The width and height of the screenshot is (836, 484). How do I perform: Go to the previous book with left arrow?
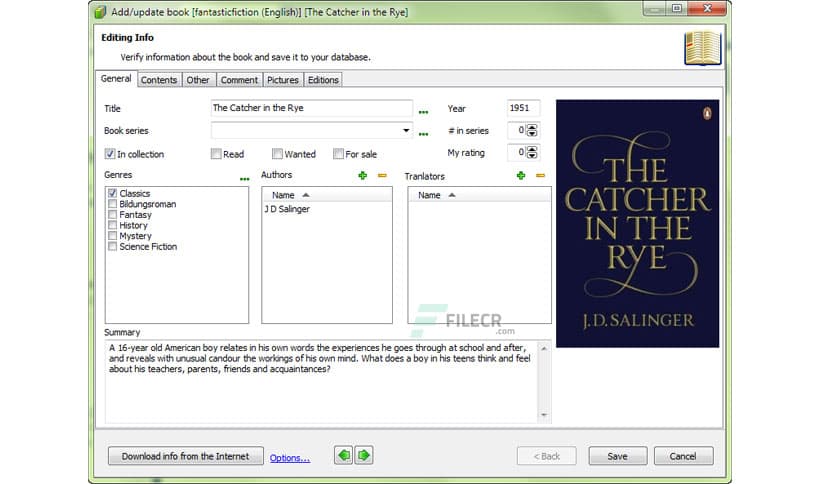[x=344, y=455]
